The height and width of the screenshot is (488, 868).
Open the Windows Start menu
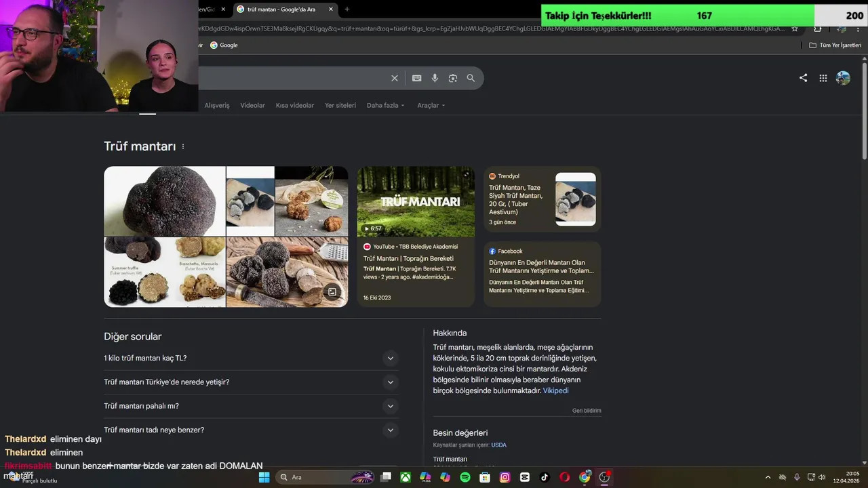click(264, 477)
